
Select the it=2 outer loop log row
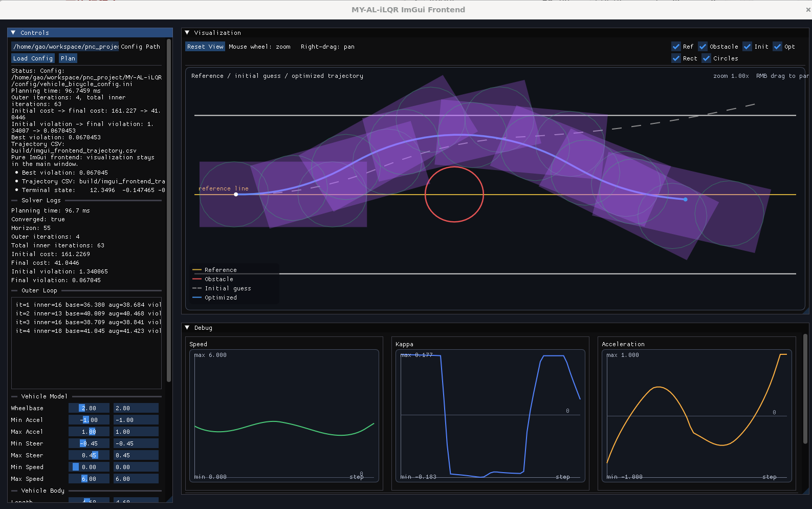coord(88,313)
